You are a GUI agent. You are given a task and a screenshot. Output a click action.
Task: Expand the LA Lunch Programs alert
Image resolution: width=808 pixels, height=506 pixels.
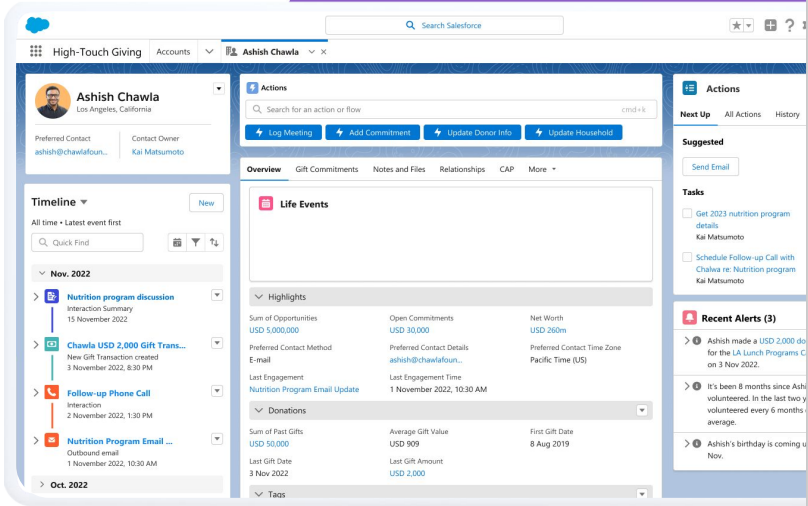tap(687, 341)
